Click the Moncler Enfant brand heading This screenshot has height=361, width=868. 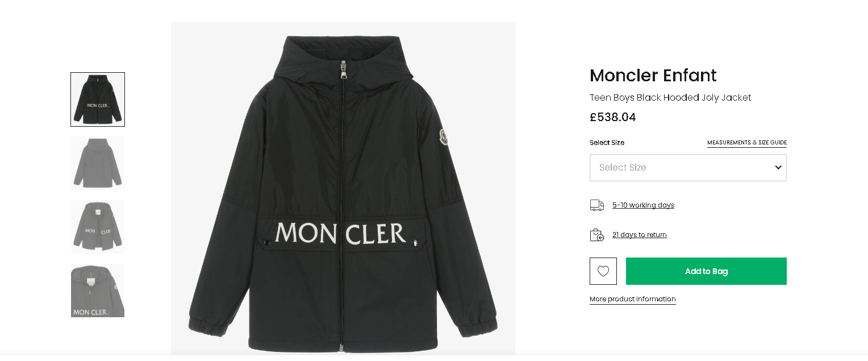[653, 75]
